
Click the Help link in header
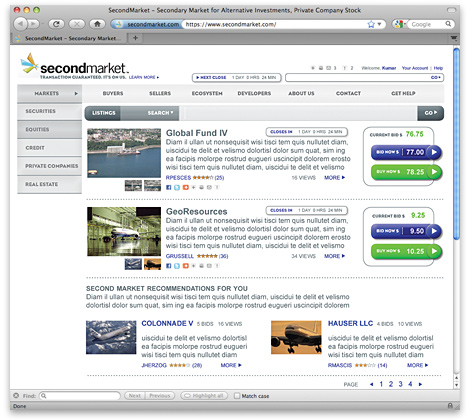pyautogui.click(x=438, y=68)
